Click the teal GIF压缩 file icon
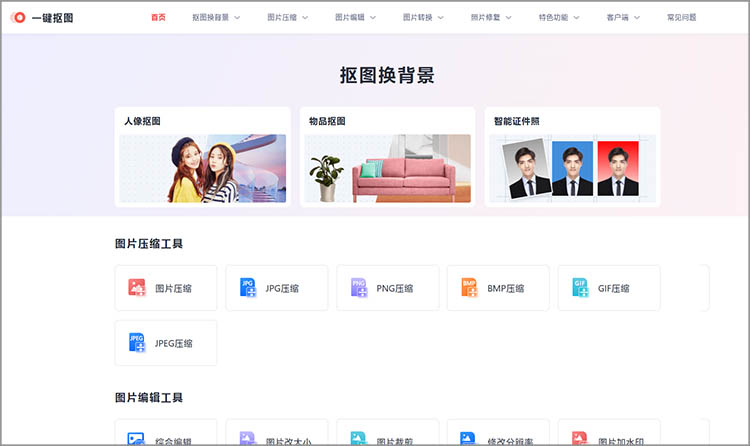Screen dimensions: 750x446 580,288
